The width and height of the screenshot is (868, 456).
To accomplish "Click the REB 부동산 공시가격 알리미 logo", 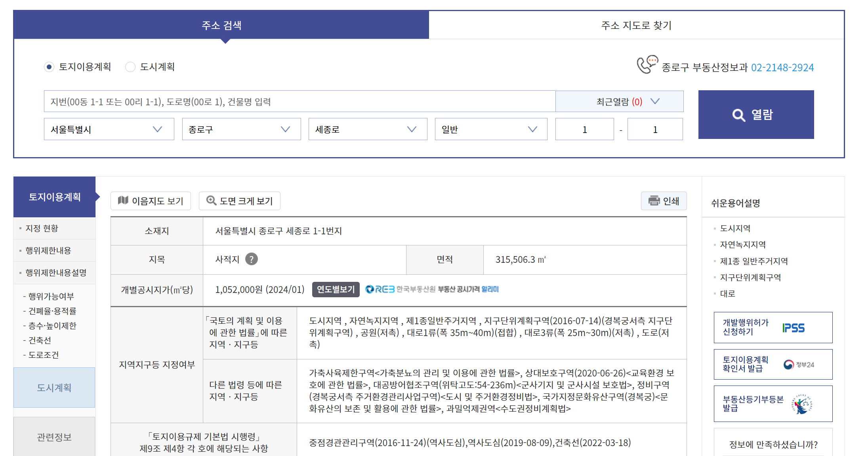I will click(x=432, y=289).
